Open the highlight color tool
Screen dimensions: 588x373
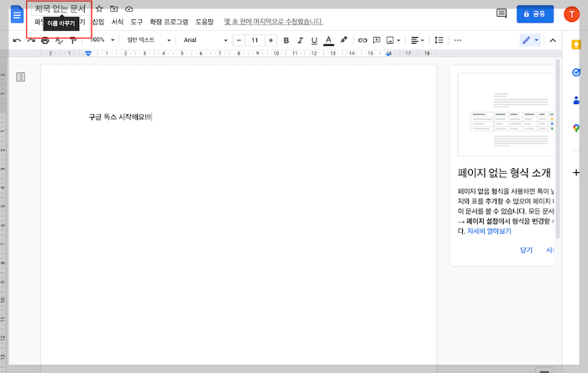click(344, 39)
